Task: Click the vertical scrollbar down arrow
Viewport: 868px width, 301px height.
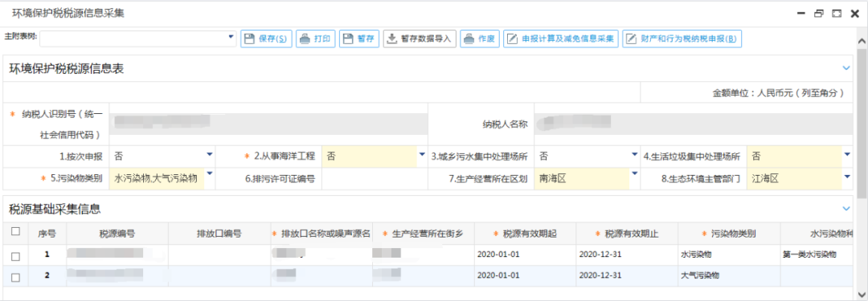Action: click(x=862, y=294)
